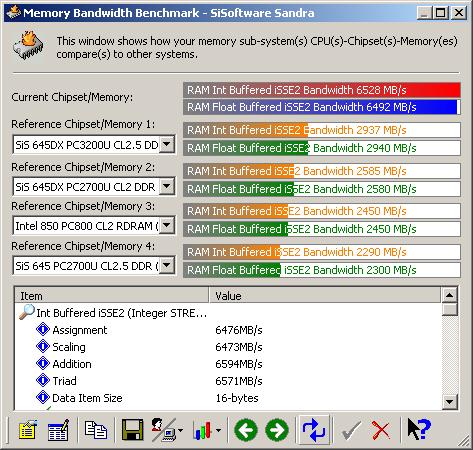Open Reference Chipset/Memory 4 dropdown arrow
Viewport: 473px width, 450px height.
pos(167,266)
